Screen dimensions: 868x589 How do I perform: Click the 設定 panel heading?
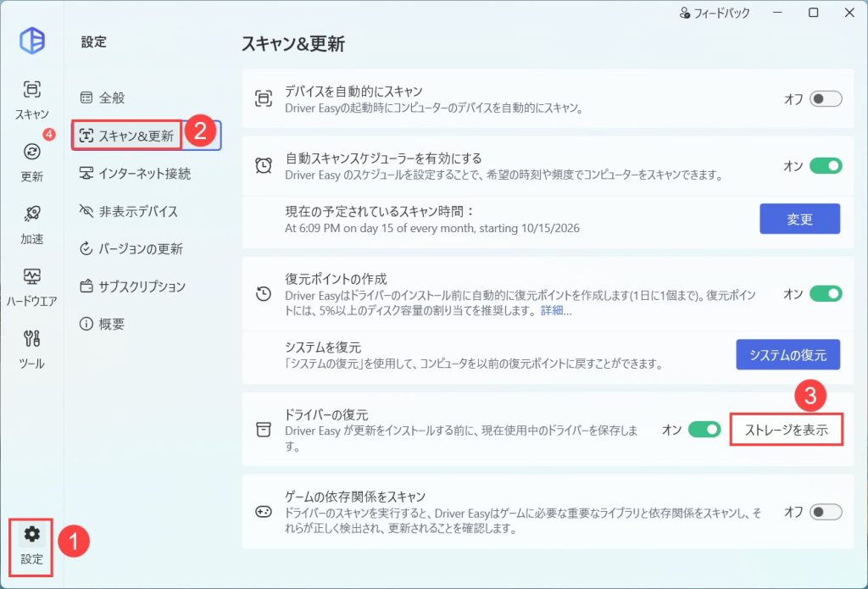(93, 42)
